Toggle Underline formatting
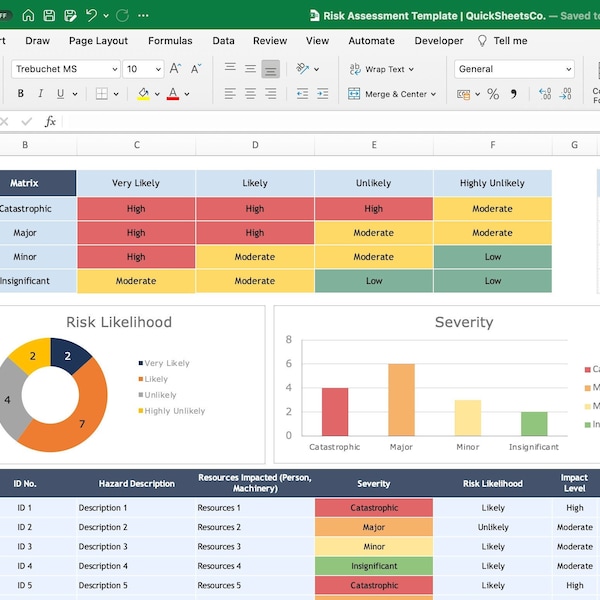Screen dimensions: 600x600 (60, 94)
